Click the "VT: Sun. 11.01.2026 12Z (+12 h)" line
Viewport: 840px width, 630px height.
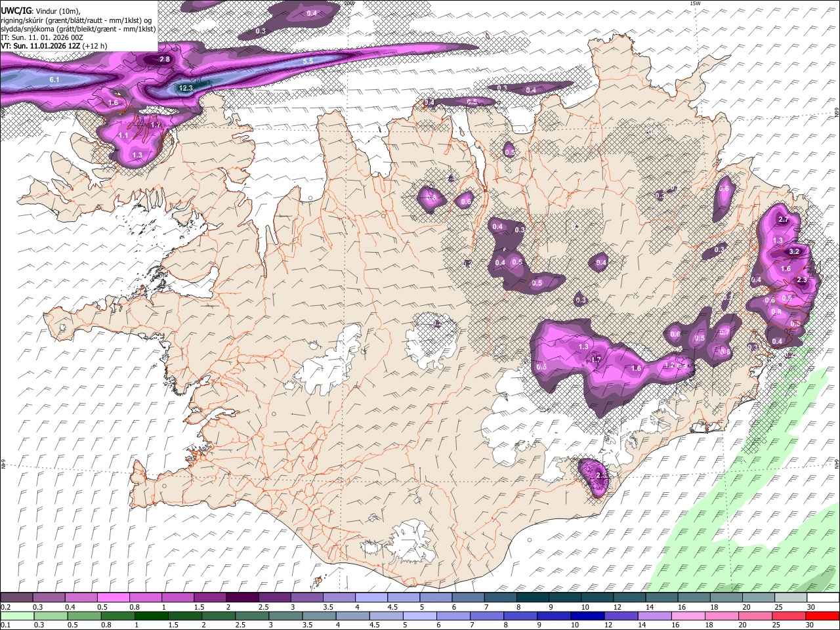(x=54, y=47)
